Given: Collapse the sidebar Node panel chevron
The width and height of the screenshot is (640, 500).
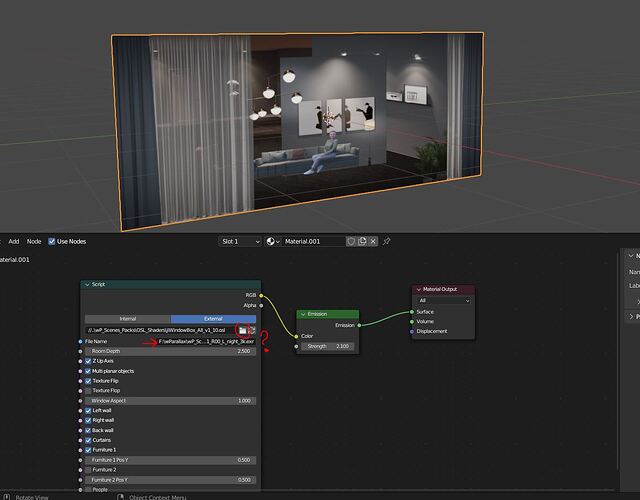Looking at the screenshot, I should point(631,256).
